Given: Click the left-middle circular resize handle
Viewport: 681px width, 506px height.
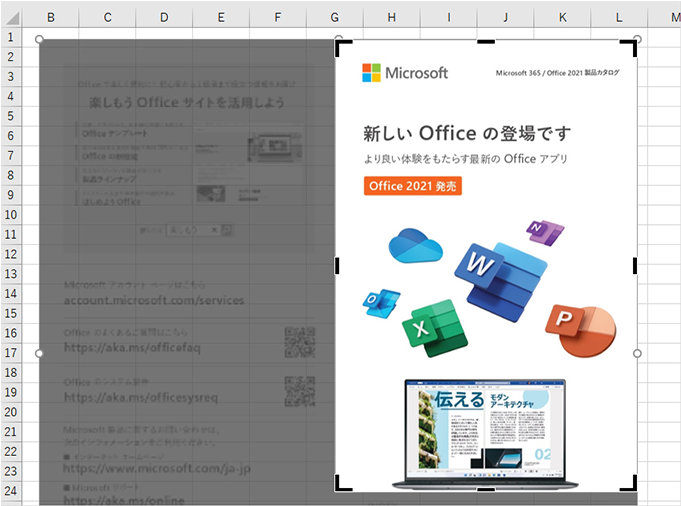Looking at the screenshot, I should click(x=39, y=354).
